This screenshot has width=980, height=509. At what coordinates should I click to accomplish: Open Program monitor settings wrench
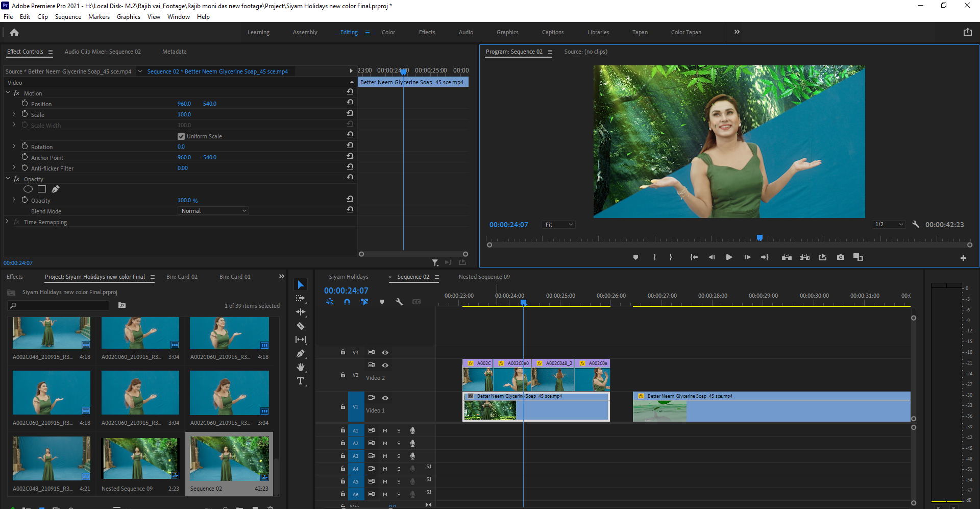(x=916, y=224)
